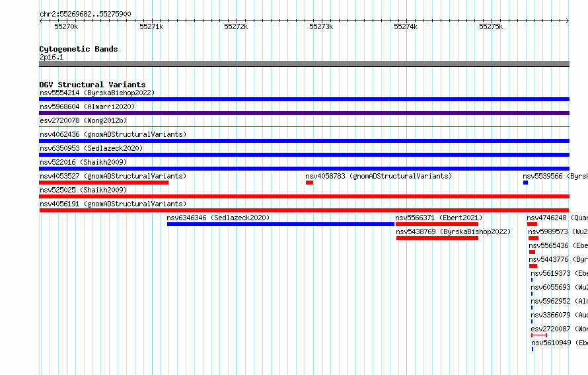Image resolution: width=588 pixels, height=375 pixels.
Task: Click the chr2:55269682..55275900 region label
Action: 85,15
